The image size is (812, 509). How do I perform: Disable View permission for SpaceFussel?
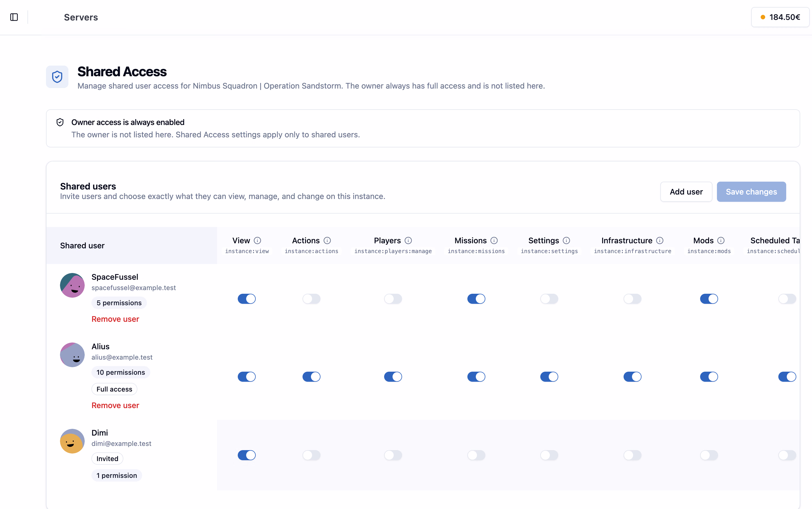tap(247, 299)
